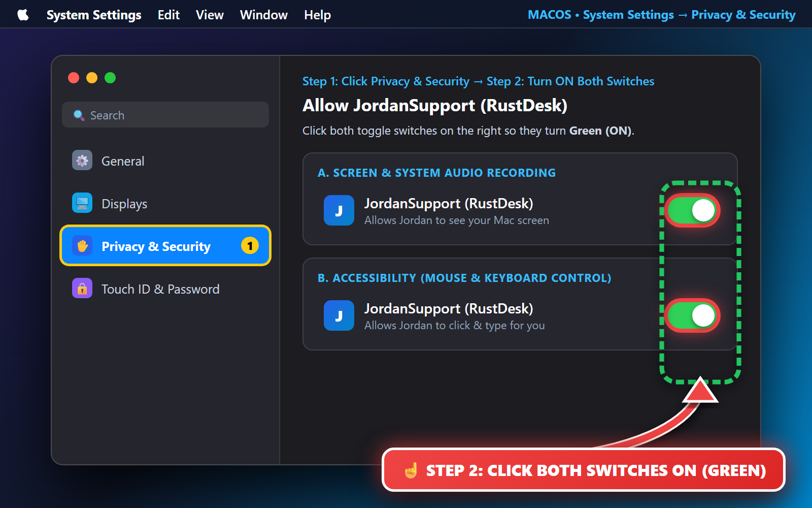
Task: Click JordanSupport (RustDesk) name in section B
Action: [449, 309]
